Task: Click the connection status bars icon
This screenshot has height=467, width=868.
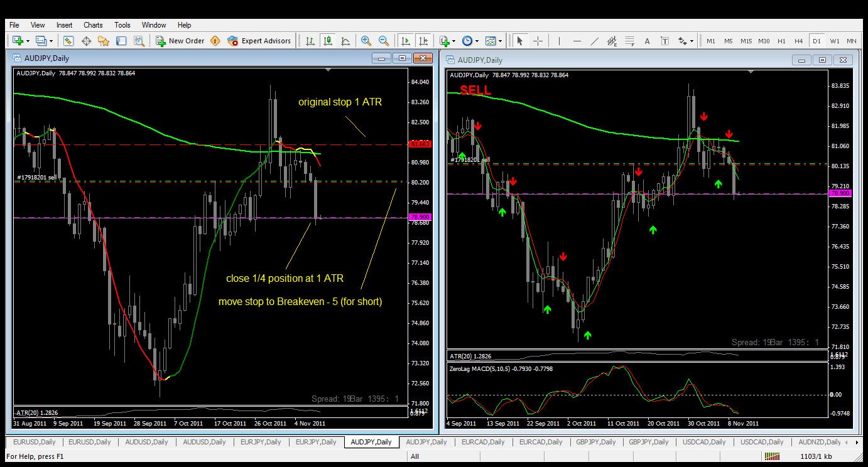Action: tap(773, 456)
